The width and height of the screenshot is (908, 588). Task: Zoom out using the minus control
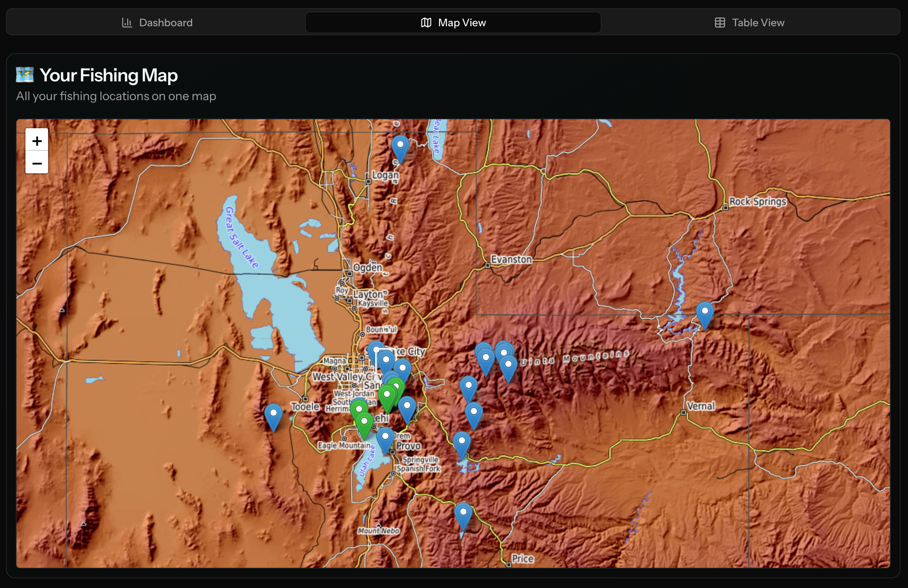(36, 163)
